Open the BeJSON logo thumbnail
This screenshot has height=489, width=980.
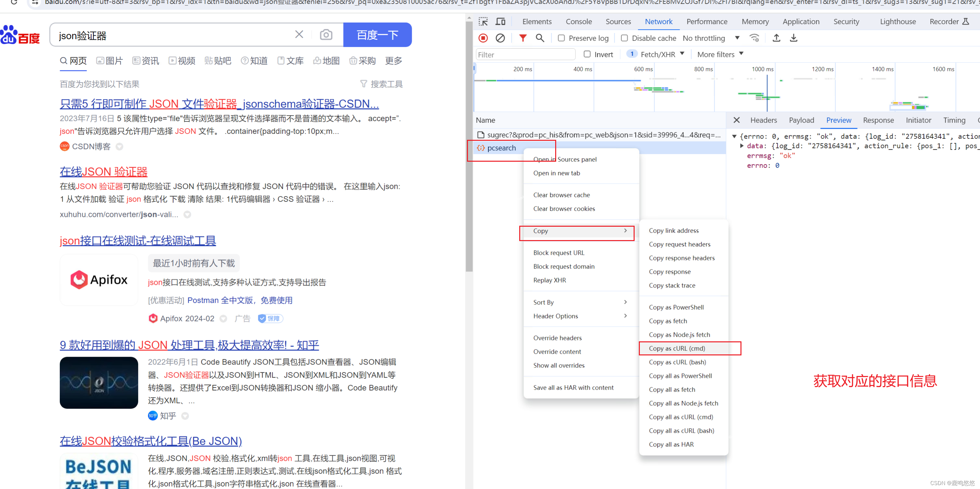pos(99,471)
